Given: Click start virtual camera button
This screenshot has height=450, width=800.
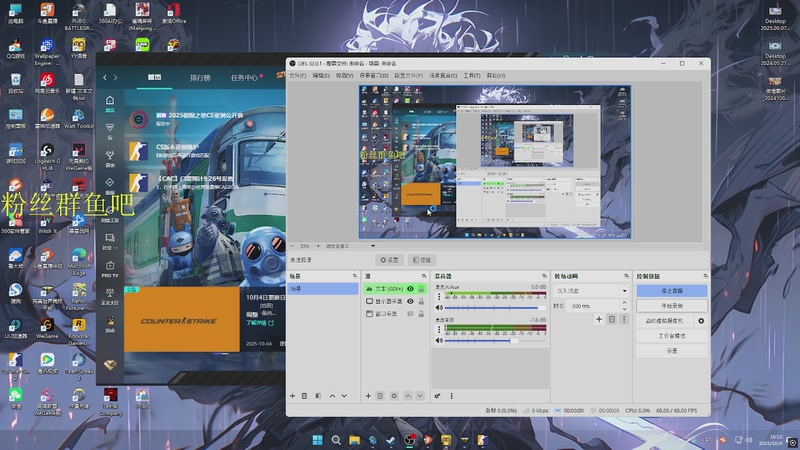Looking at the screenshot, I should coord(665,321).
